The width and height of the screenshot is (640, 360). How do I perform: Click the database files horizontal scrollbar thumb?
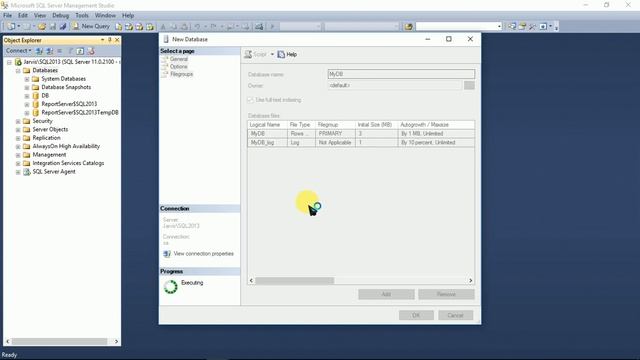(294, 281)
